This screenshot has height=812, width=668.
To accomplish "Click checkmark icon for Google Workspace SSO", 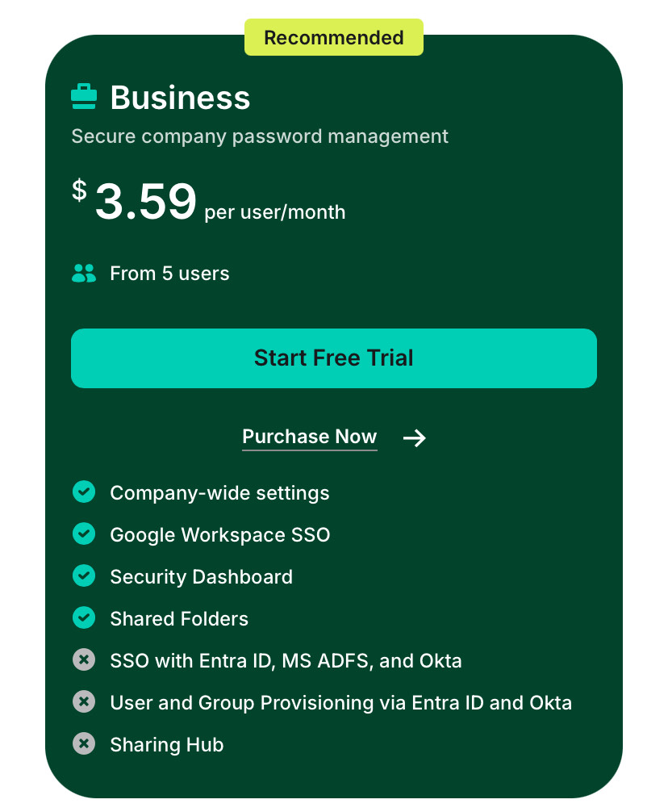I will pyautogui.click(x=84, y=534).
